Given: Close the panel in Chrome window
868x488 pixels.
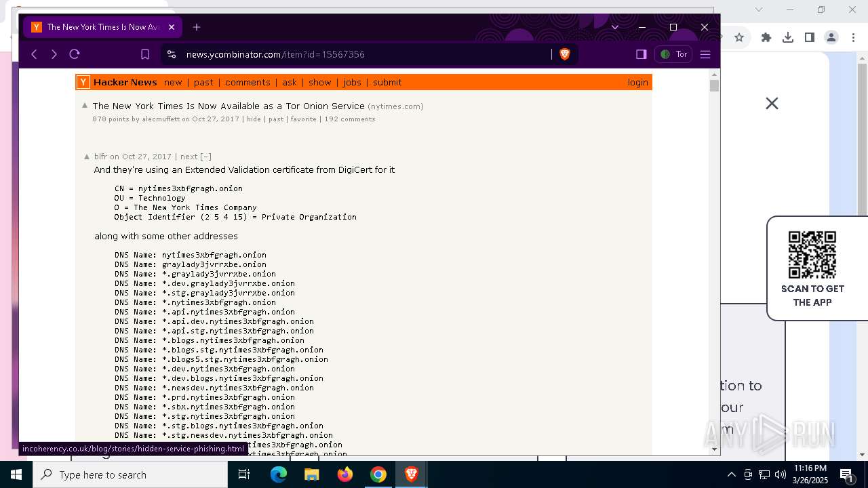Looking at the screenshot, I should [772, 104].
